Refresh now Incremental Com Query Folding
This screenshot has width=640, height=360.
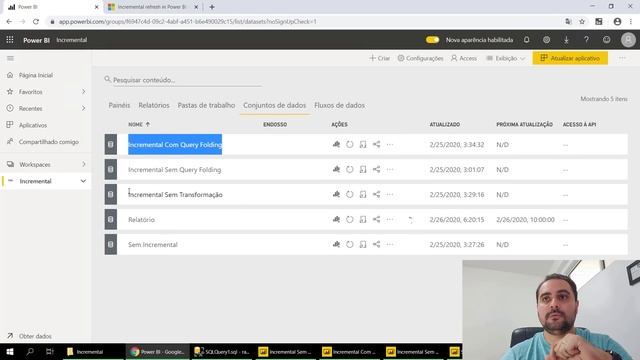(350, 144)
